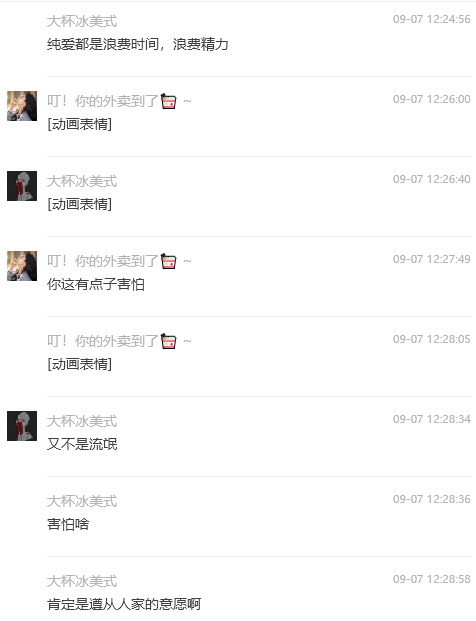The height and width of the screenshot is (621, 476).
Task: Click the [动画表情] message sent at 12:26:40
Action: point(80,204)
